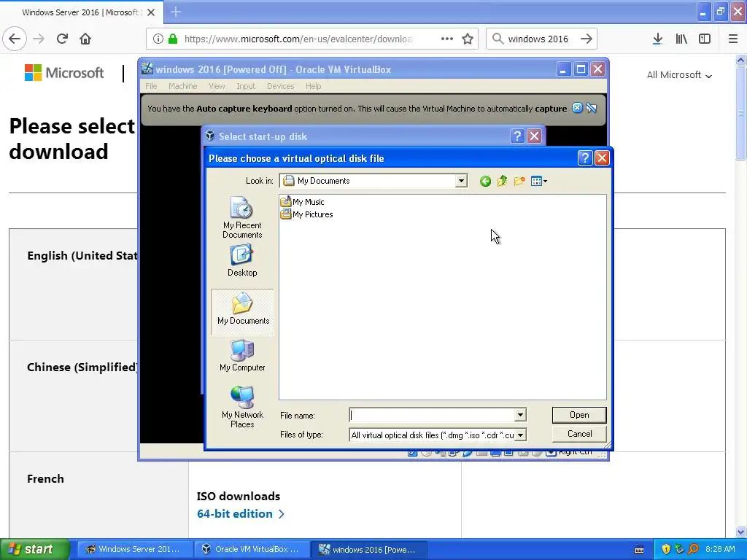Go back to last folder in file dialog
The width and height of the screenshot is (747, 560).
pos(485,181)
